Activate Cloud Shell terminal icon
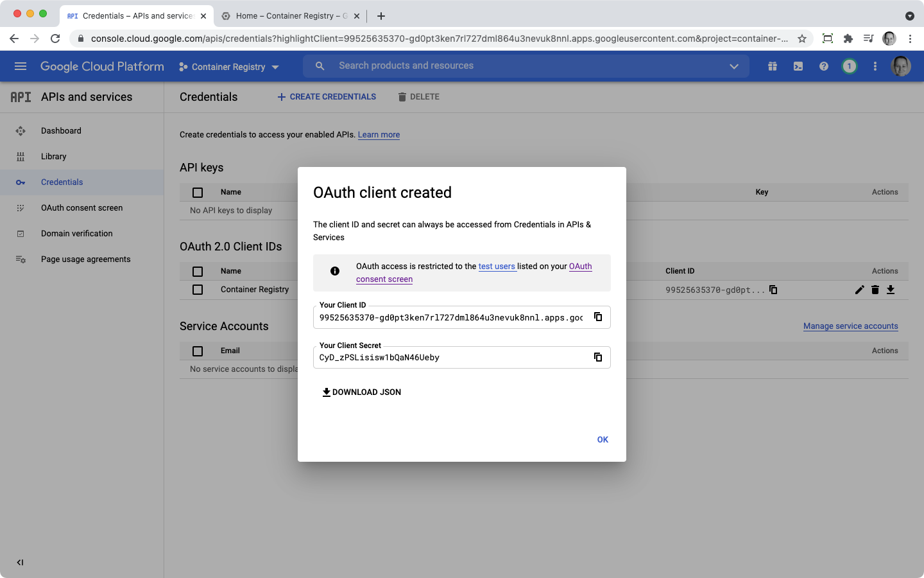 pyautogui.click(x=798, y=66)
